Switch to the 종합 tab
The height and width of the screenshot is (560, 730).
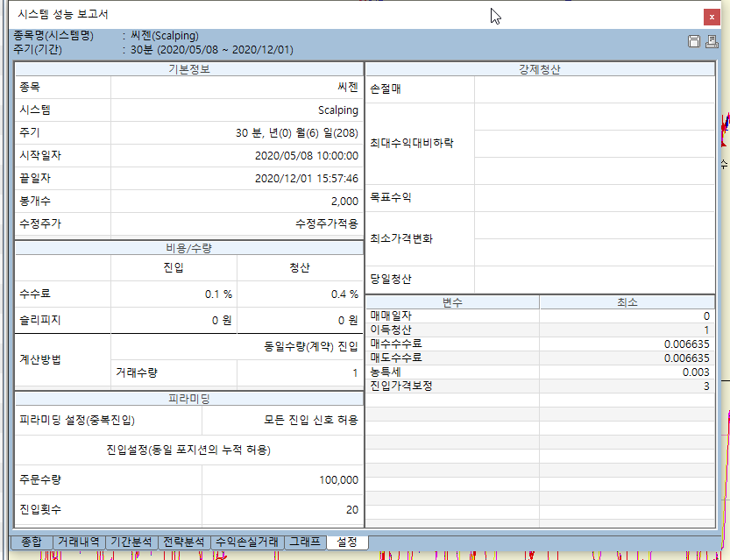[x=31, y=542]
